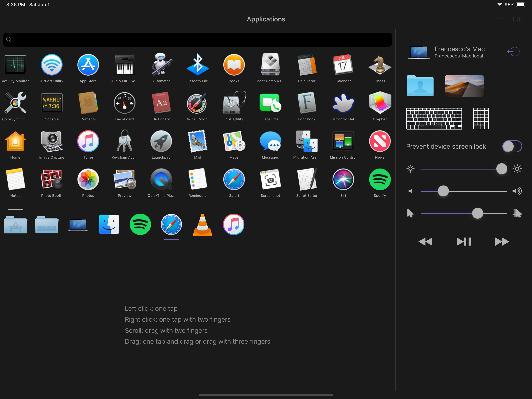Image resolution: width=532 pixels, height=399 pixels.
Task: Open Keychain Access
Action: point(125,141)
